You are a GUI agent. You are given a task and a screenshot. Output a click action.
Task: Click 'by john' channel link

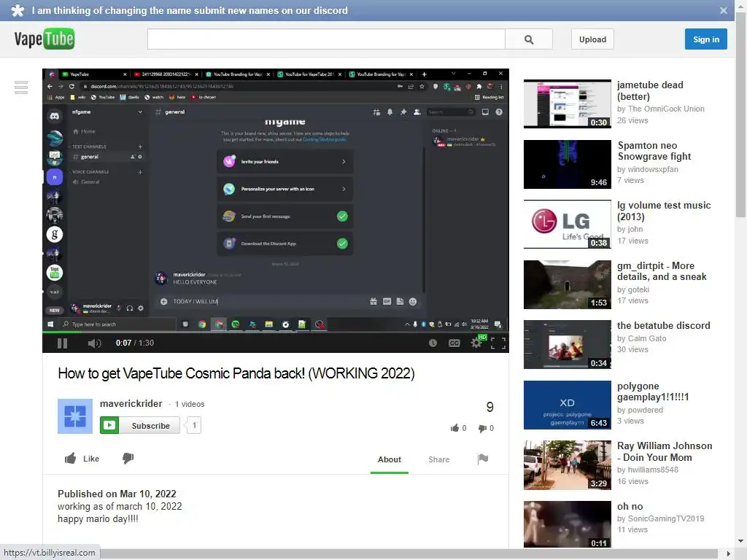(630, 229)
